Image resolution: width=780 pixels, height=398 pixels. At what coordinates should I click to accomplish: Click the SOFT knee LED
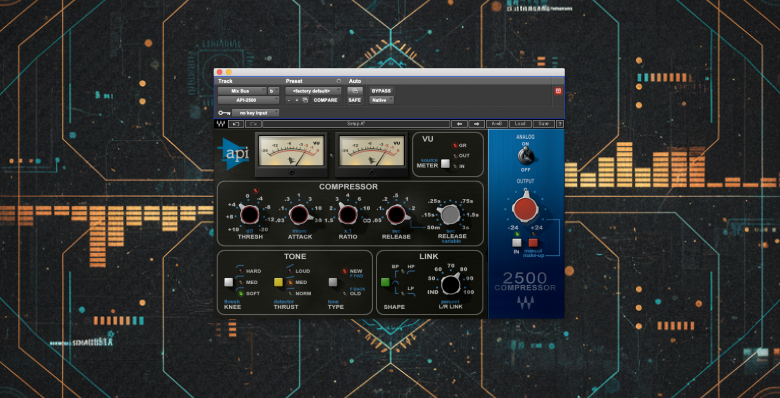[x=241, y=294]
